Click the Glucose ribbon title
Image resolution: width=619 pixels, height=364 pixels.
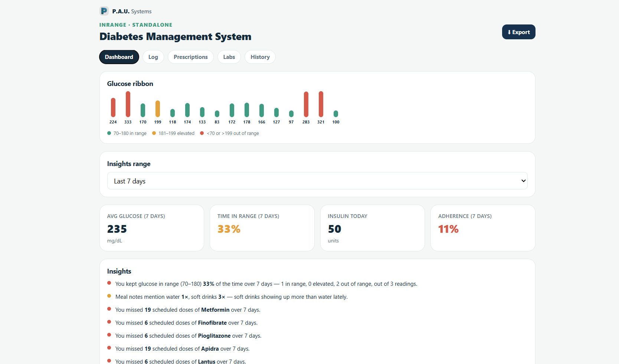pos(130,84)
